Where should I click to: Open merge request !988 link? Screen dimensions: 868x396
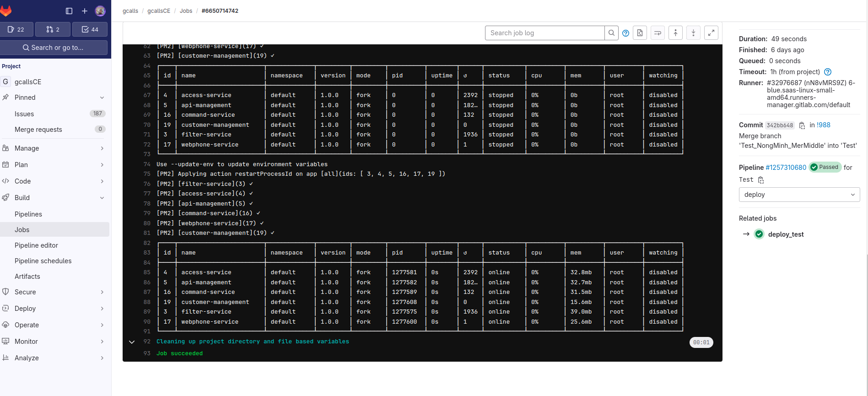823,125
